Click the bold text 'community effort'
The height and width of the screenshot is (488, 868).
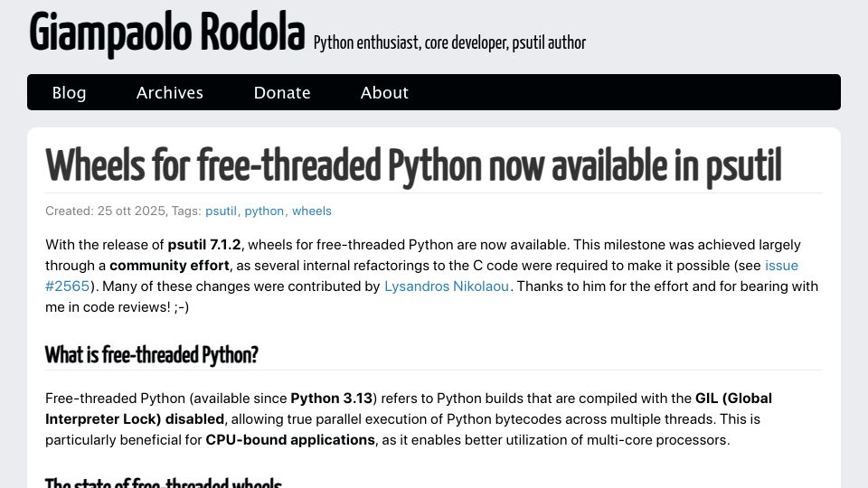169,266
